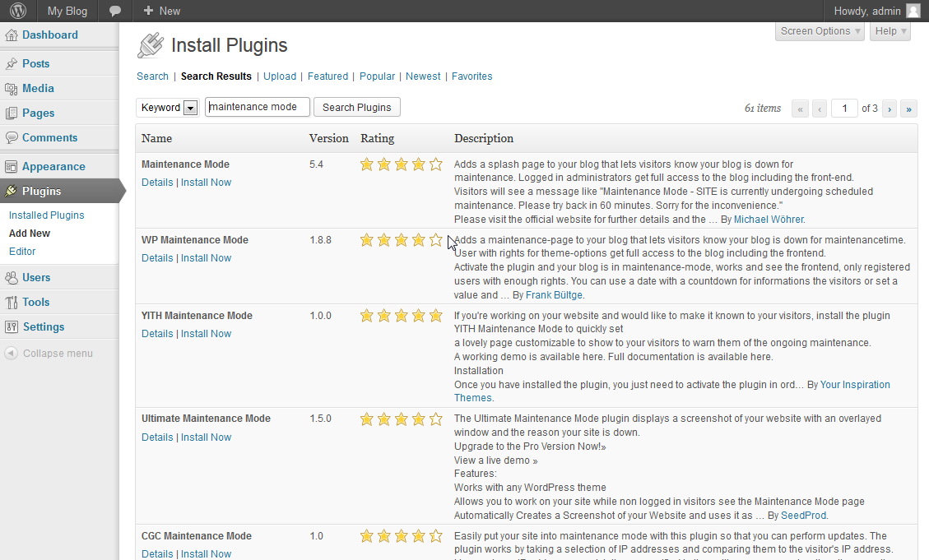This screenshot has height=560, width=929.
Task: Click the plugin search text field
Action: tap(257, 107)
